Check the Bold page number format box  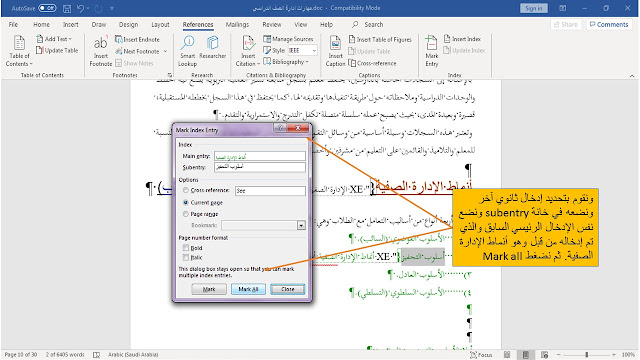point(186,248)
